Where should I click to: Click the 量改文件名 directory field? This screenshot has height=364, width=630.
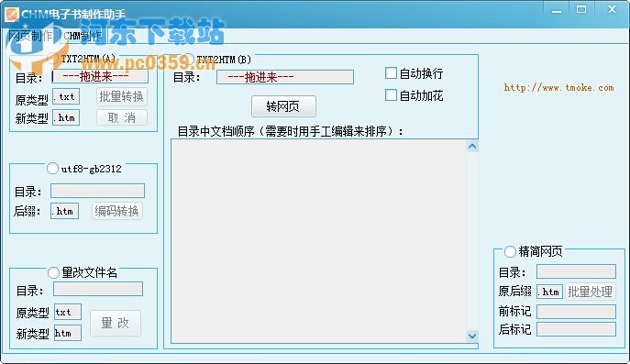(x=98, y=289)
